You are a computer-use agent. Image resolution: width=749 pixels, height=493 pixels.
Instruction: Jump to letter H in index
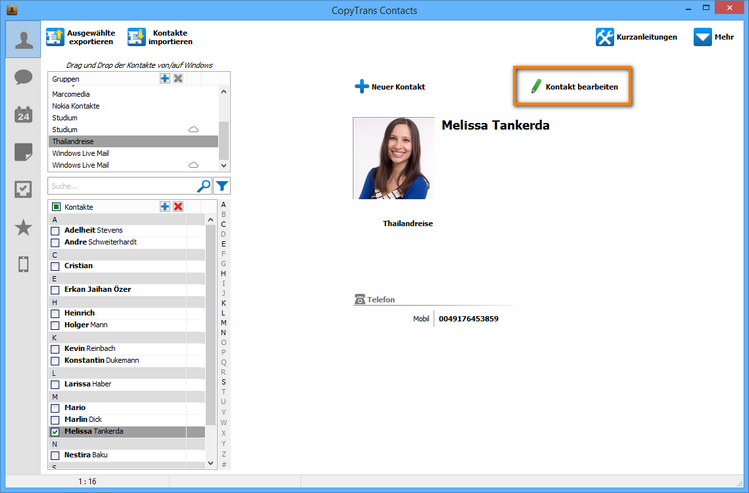pos(223,274)
